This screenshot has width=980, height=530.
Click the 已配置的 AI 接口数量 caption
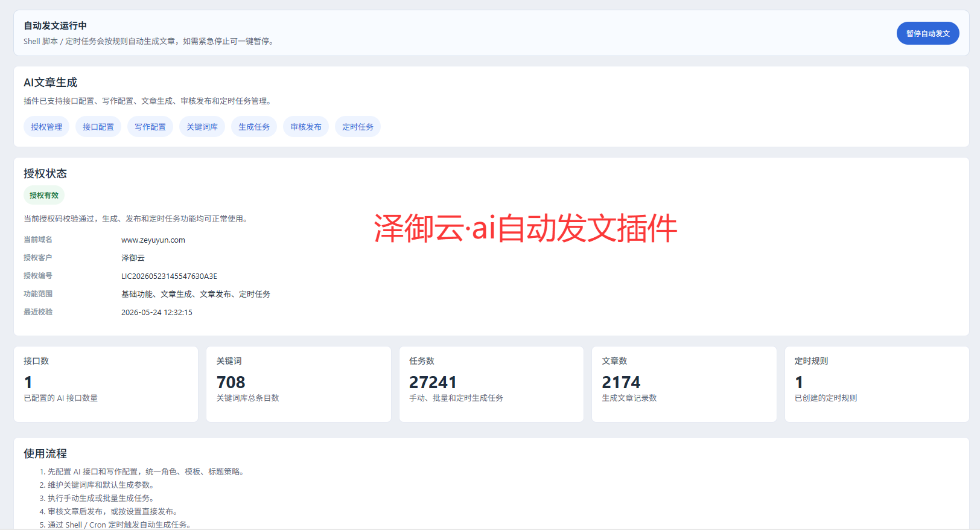(x=60, y=398)
